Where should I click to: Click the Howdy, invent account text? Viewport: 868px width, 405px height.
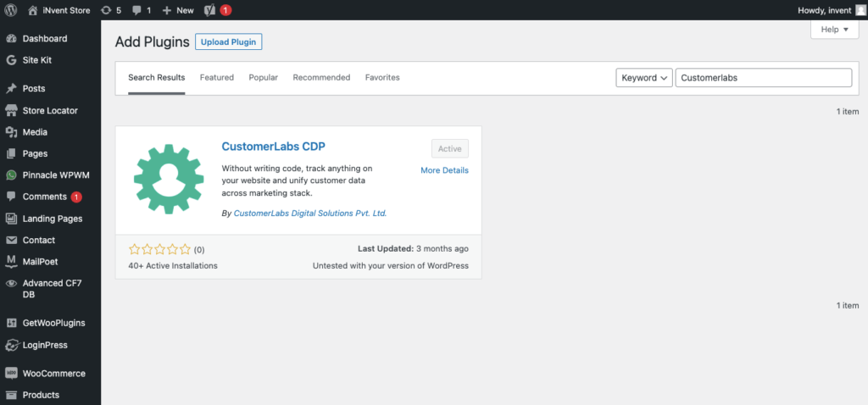pyautogui.click(x=824, y=10)
